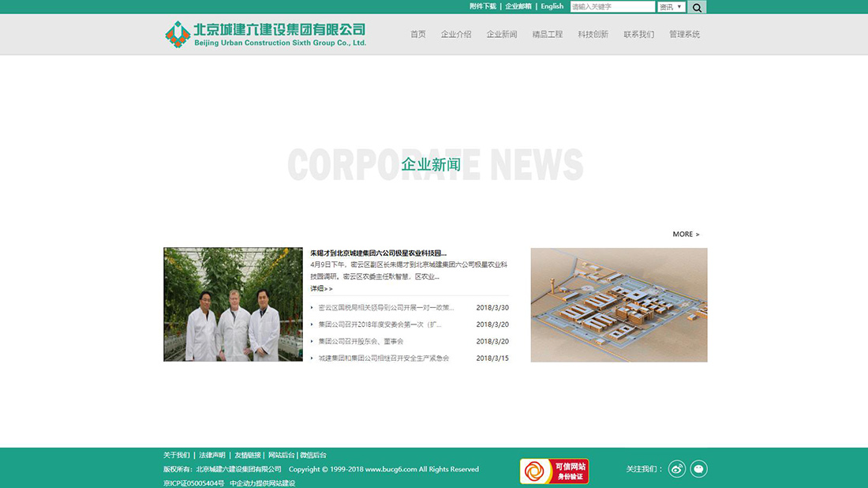868x488 pixels.
Task: Open the 法律声明 footer link
Action: click(212, 455)
